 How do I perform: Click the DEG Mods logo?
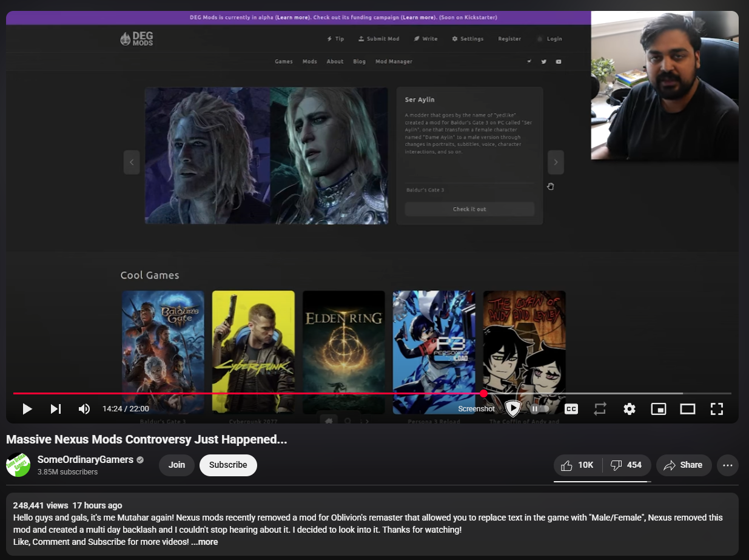point(136,39)
